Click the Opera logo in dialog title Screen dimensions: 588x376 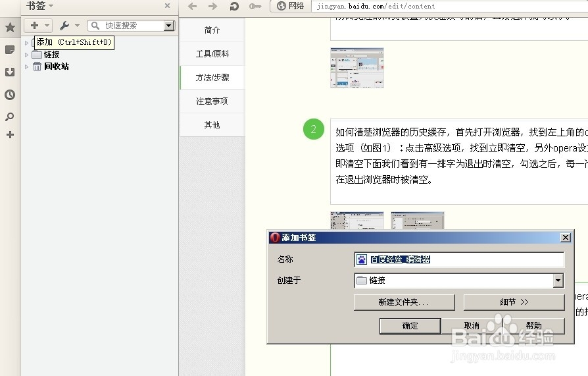pos(275,238)
